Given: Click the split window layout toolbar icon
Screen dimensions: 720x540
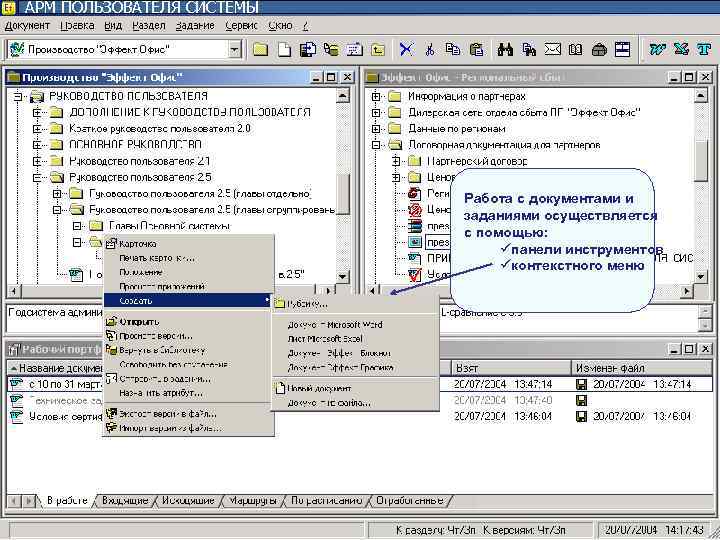Looking at the screenshot, I should tap(622, 49).
